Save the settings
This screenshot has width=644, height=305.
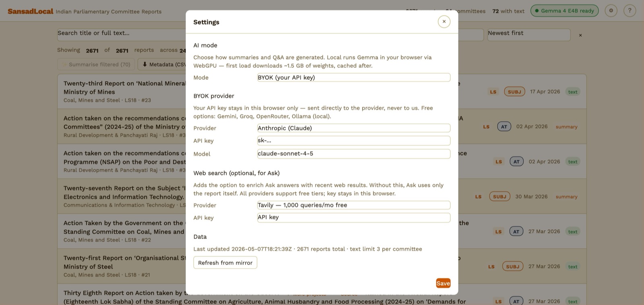tap(443, 283)
